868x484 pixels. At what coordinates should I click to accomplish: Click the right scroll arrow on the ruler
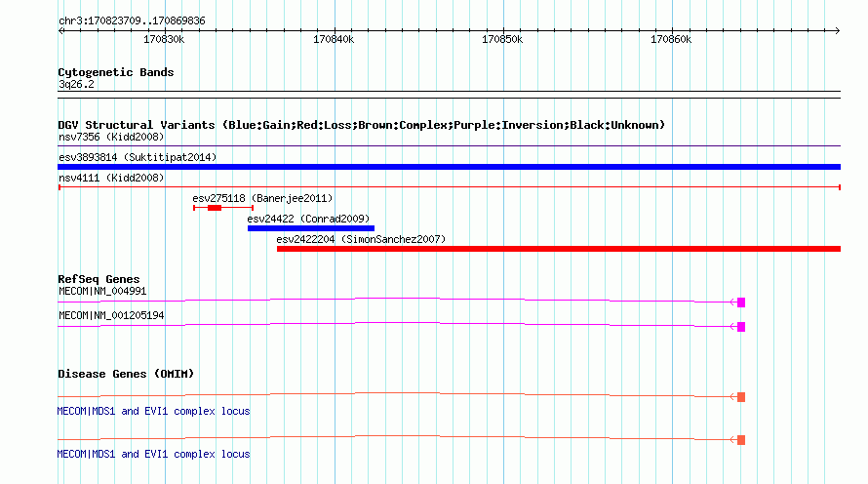838,31
